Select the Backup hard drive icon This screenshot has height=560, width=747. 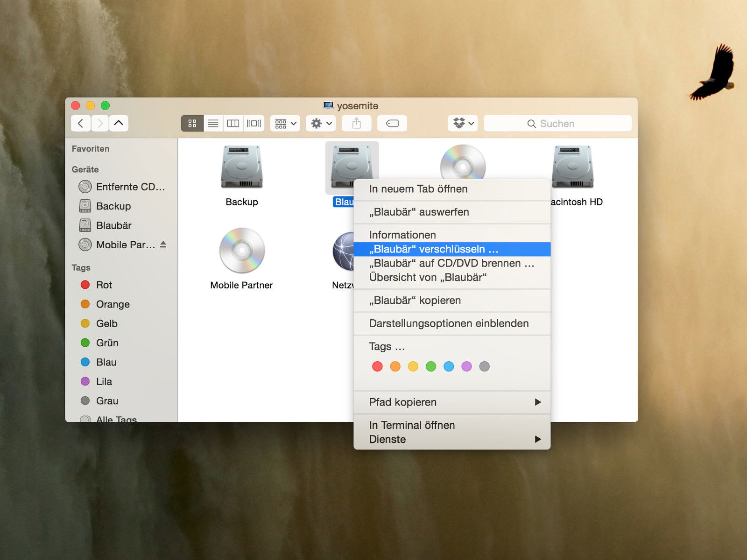click(x=242, y=167)
